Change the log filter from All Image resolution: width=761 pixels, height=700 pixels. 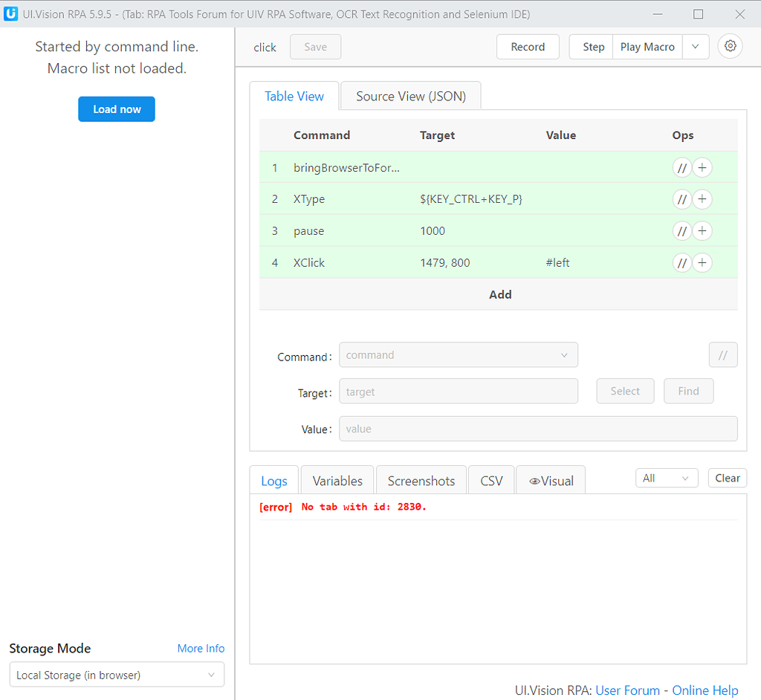click(667, 478)
